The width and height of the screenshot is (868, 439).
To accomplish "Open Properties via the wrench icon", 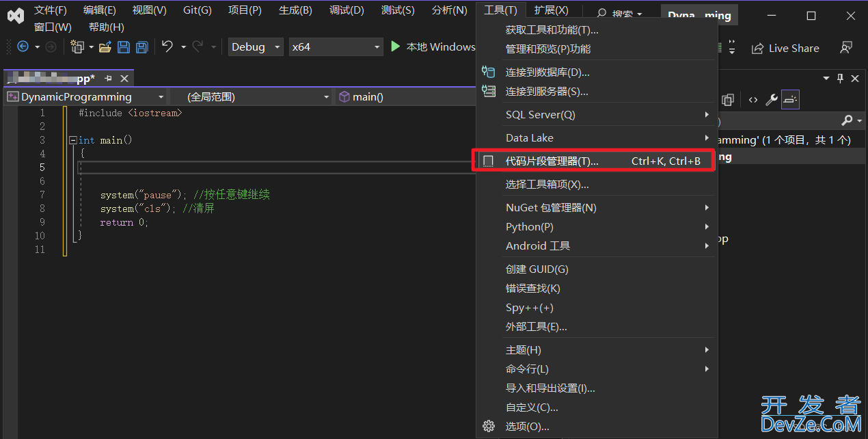I will point(772,100).
